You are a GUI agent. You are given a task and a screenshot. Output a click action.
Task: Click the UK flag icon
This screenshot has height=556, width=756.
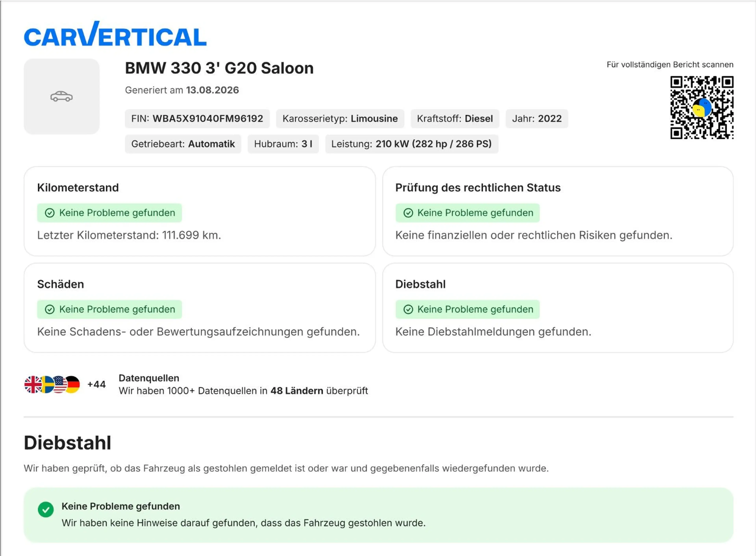(33, 384)
